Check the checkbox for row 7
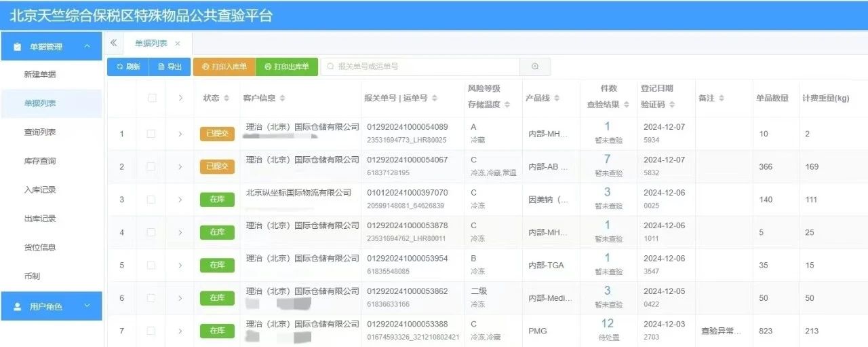 coord(151,331)
